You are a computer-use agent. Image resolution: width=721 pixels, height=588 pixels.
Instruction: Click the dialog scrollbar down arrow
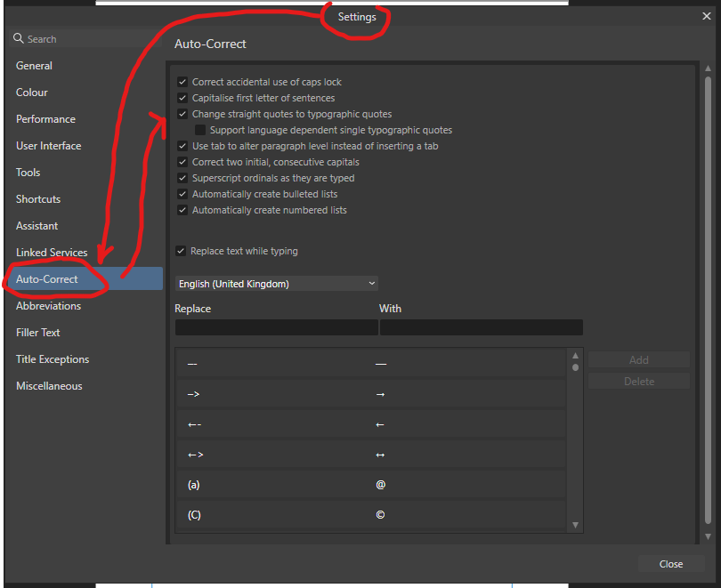pyautogui.click(x=709, y=537)
